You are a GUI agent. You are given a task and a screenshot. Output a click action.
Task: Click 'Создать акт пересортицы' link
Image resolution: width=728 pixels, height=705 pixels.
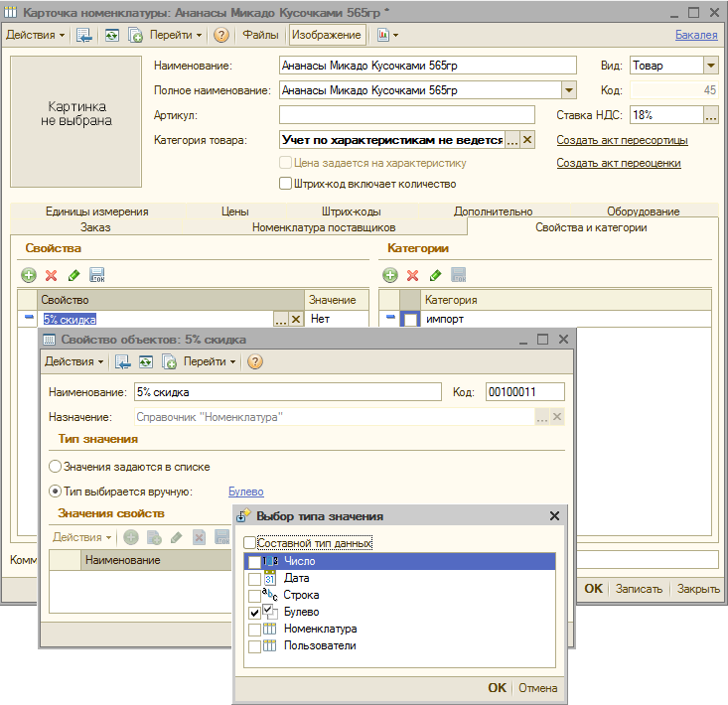[x=622, y=140]
